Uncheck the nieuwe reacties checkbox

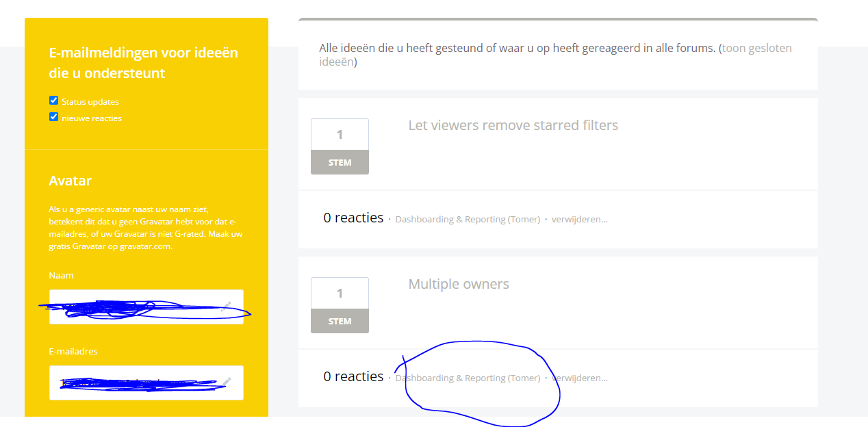pyautogui.click(x=54, y=117)
